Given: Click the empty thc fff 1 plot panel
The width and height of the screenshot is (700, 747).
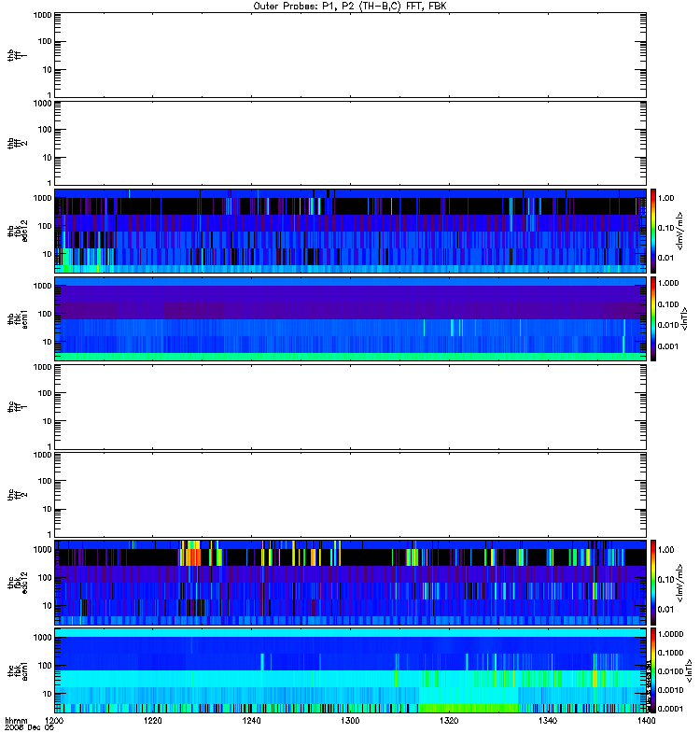Looking at the screenshot, I should (x=350, y=407).
